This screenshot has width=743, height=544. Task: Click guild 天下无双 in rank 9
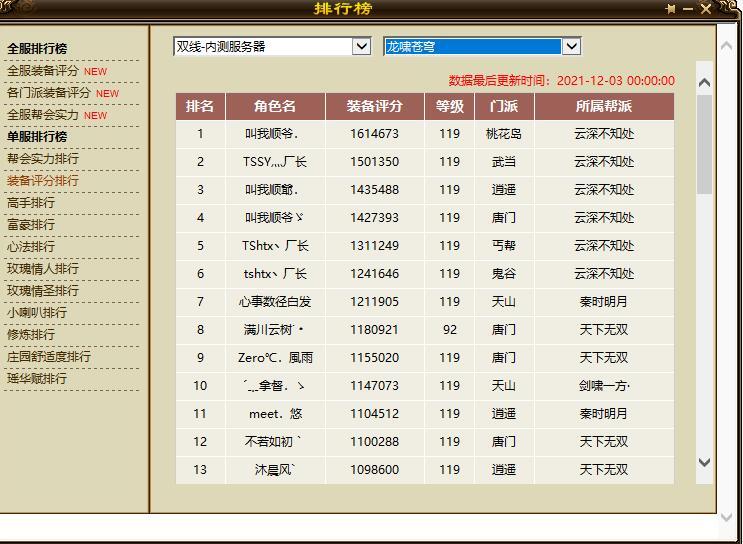(x=604, y=358)
